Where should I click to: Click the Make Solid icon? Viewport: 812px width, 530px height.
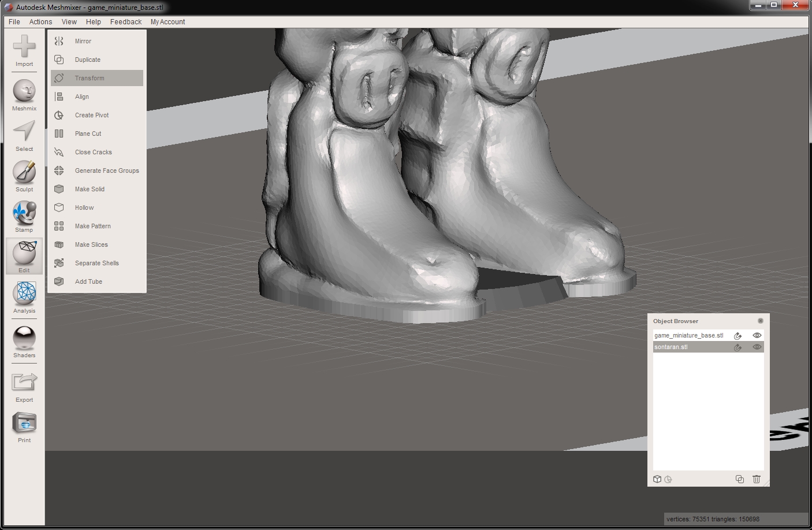click(x=59, y=189)
